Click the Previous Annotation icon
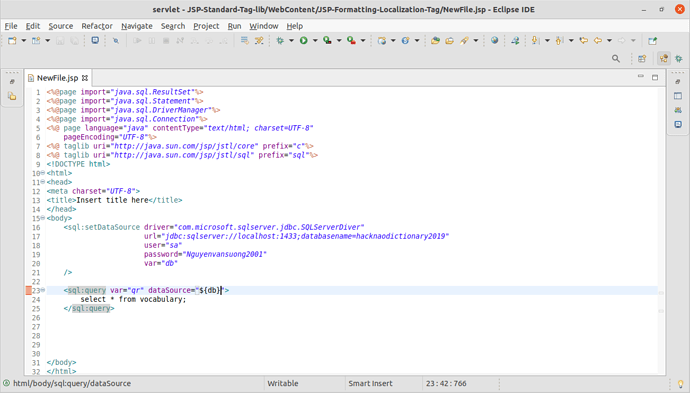Viewport: 690px width, 393px height. 559,40
